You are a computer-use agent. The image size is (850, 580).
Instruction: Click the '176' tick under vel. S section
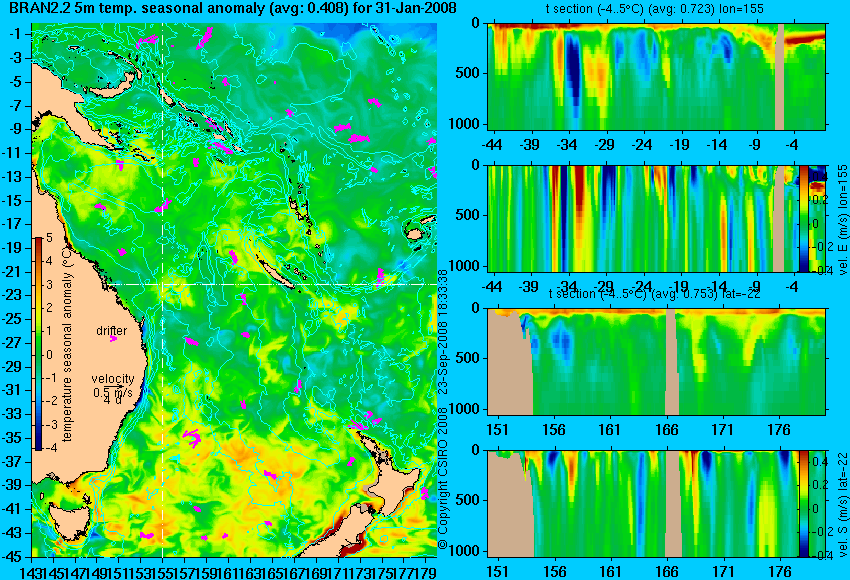pos(780,572)
